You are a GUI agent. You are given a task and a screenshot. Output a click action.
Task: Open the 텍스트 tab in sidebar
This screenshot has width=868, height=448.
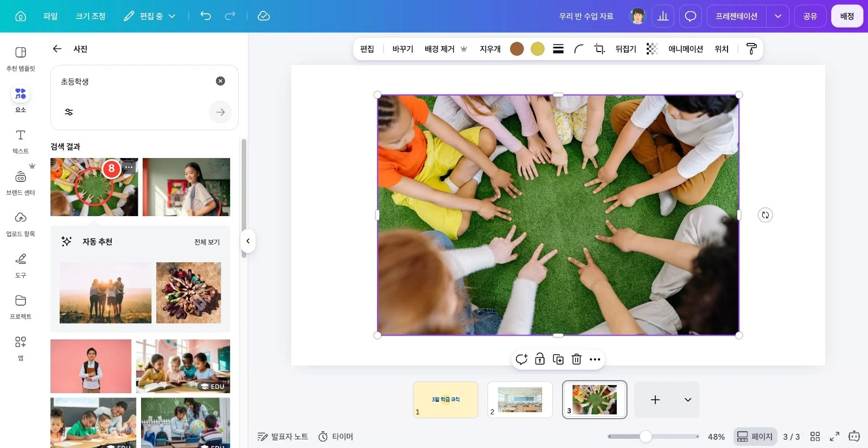coord(21,141)
